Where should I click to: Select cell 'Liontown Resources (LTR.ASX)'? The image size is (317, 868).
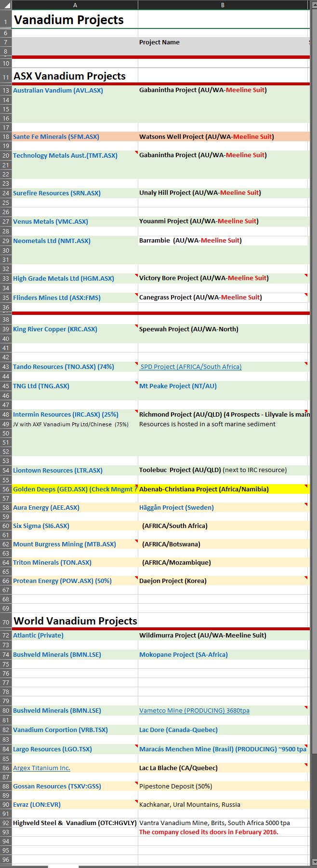tap(75, 470)
